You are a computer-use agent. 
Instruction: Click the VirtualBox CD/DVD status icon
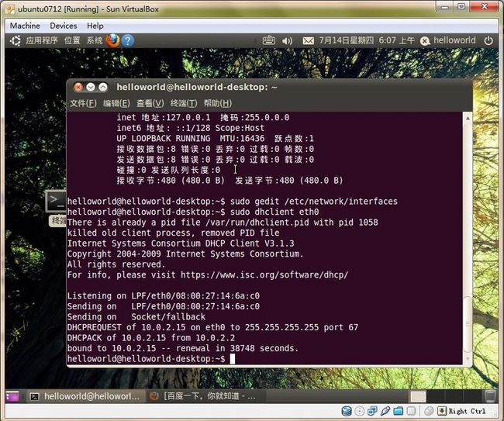[360, 411]
